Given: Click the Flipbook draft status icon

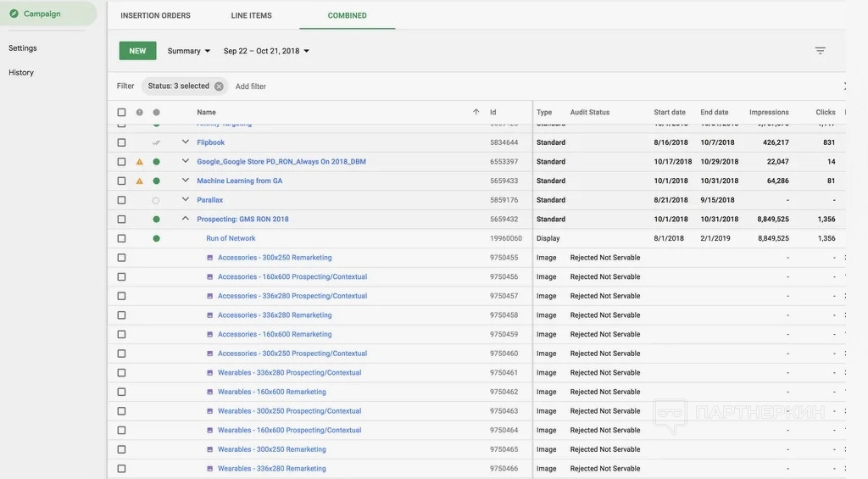Looking at the screenshot, I should (157, 143).
